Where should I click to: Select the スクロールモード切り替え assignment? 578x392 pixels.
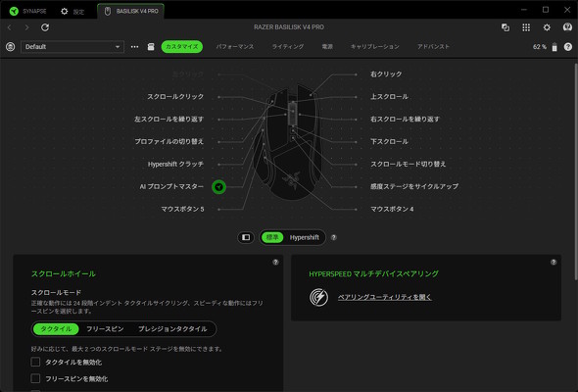pyautogui.click(x=409, y=164)
